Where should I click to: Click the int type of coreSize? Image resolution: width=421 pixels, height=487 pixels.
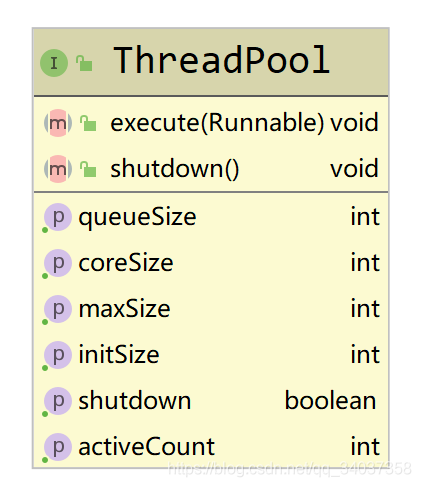coord(365,263)
